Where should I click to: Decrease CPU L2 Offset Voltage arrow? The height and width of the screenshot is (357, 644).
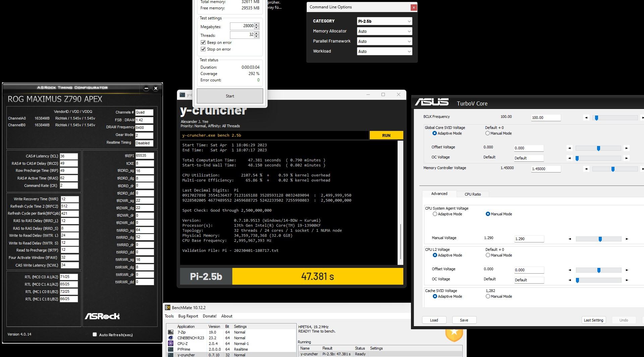570,270
